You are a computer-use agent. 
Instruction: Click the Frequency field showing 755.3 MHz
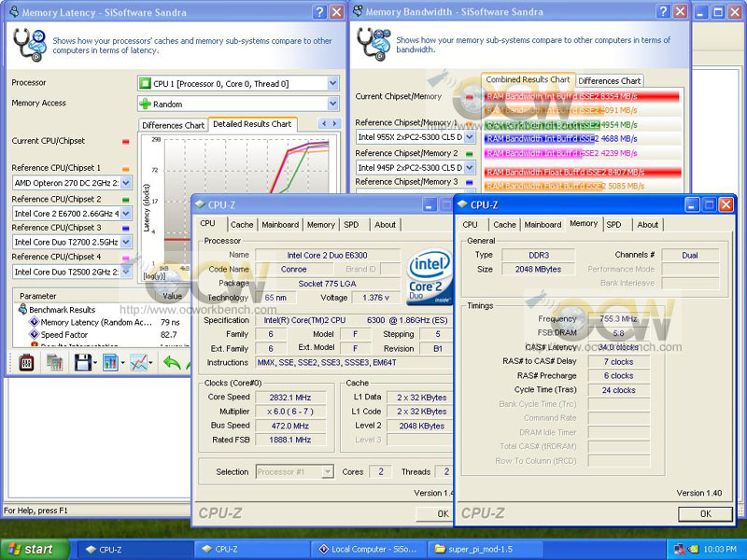tap(618, 318)
